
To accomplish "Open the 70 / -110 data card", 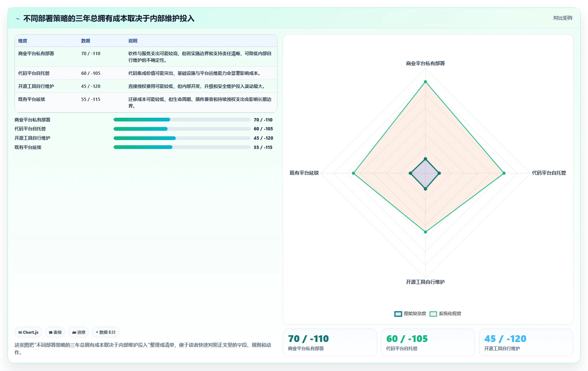I will click(x=330, y=342).
